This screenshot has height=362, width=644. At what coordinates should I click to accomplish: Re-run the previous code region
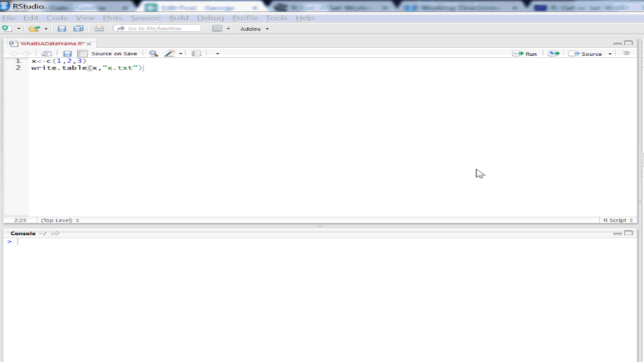coord(554,54)
